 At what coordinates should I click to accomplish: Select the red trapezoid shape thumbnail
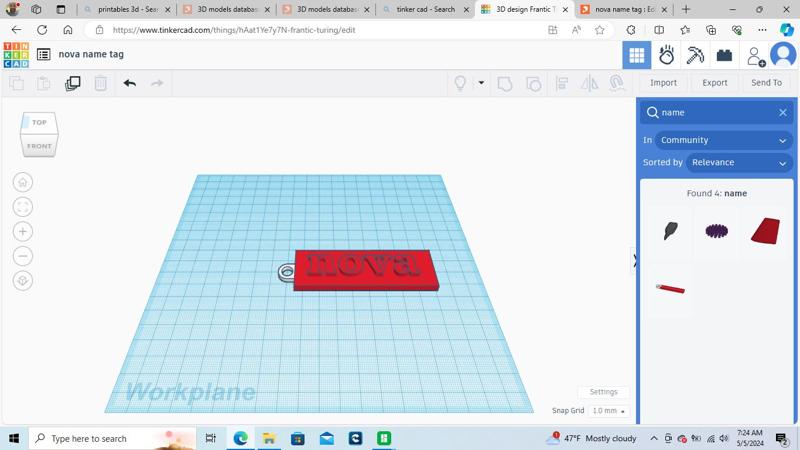(765, 231)
